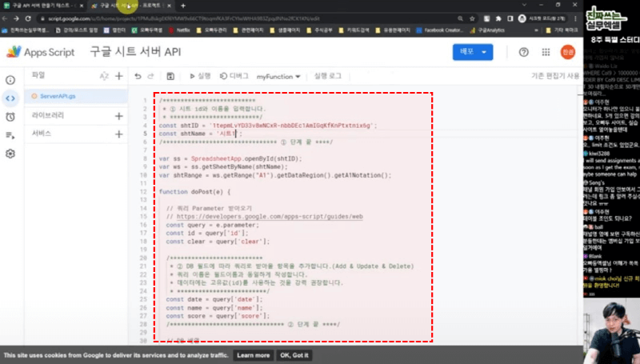Open the Chrome extensions puzzle icon
The image size is (640, 364).
pos(498,18)
